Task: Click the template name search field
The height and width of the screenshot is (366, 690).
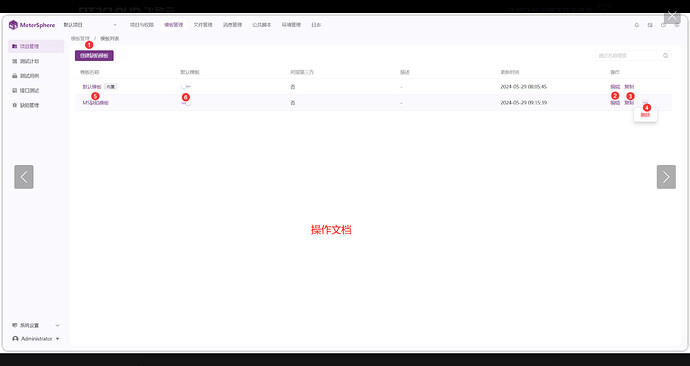Action: (x=629, y=55)
